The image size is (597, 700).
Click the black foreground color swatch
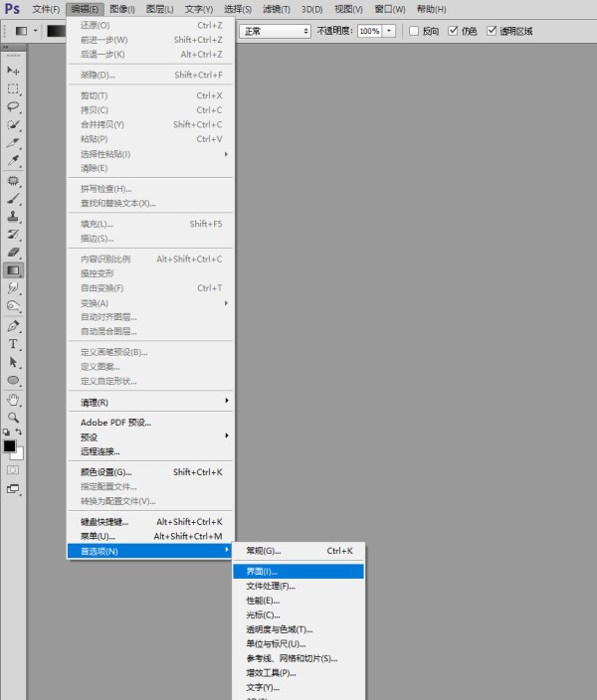9,446
